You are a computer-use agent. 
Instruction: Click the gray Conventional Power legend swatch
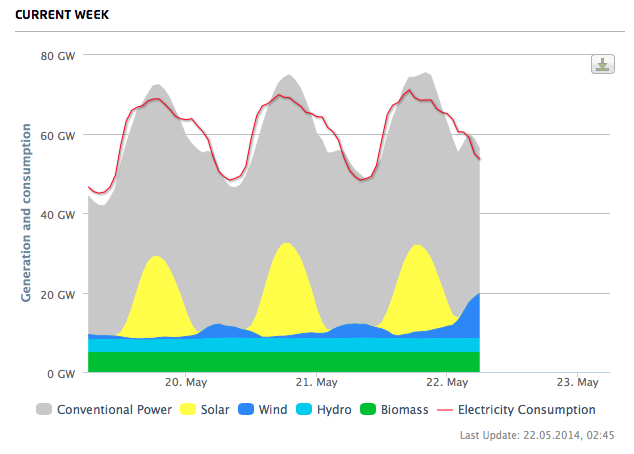pos(44,410)
